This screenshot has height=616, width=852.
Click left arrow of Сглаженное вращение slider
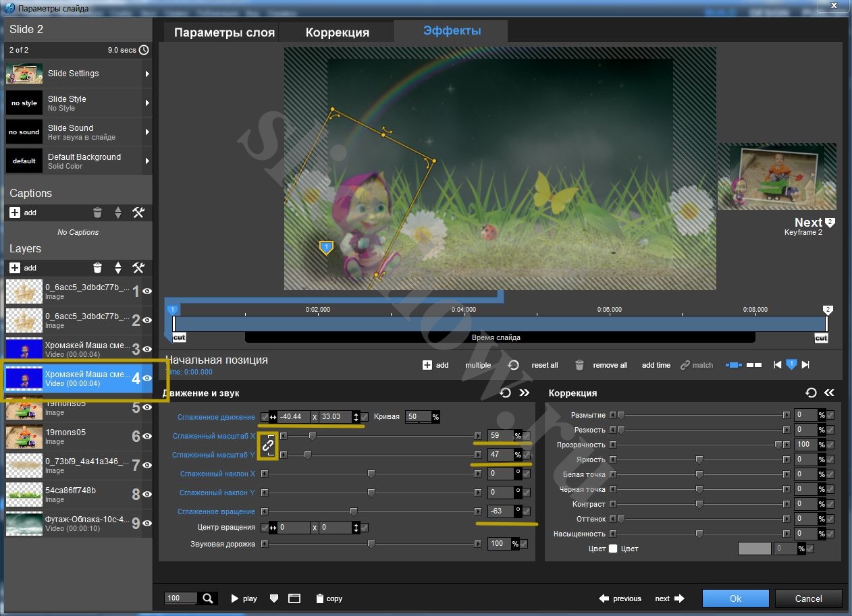(x=264, y=511)
